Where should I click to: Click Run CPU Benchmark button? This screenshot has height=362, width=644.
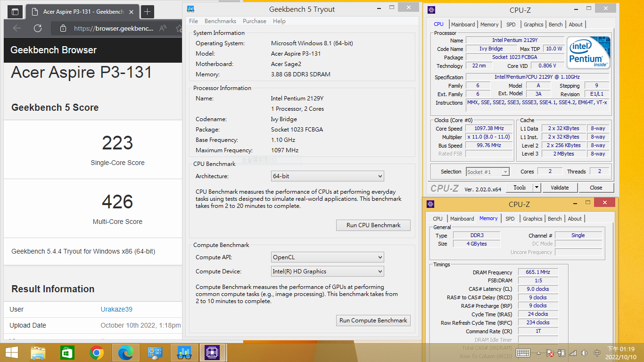(373, 225)
